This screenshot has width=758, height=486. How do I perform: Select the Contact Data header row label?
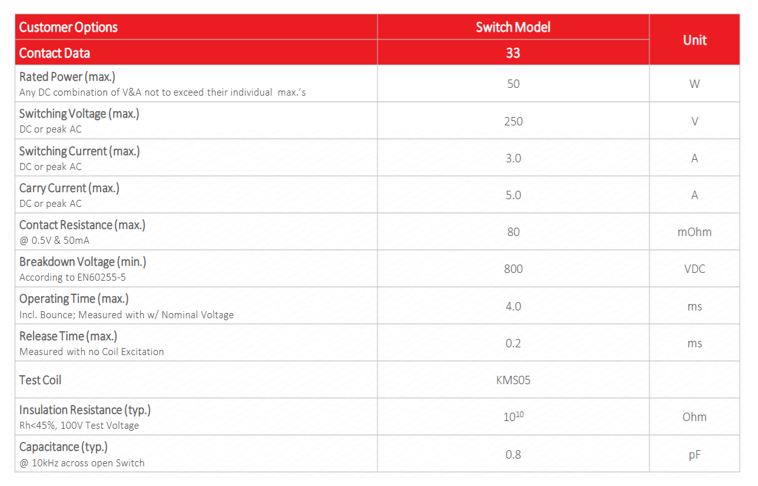click(54, 53)
